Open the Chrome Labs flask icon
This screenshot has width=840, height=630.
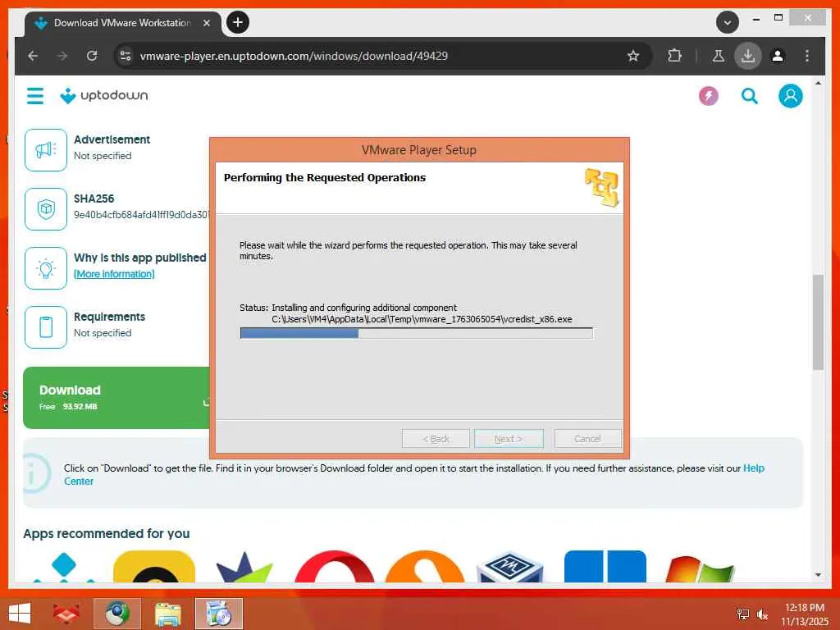click(719, 56)
